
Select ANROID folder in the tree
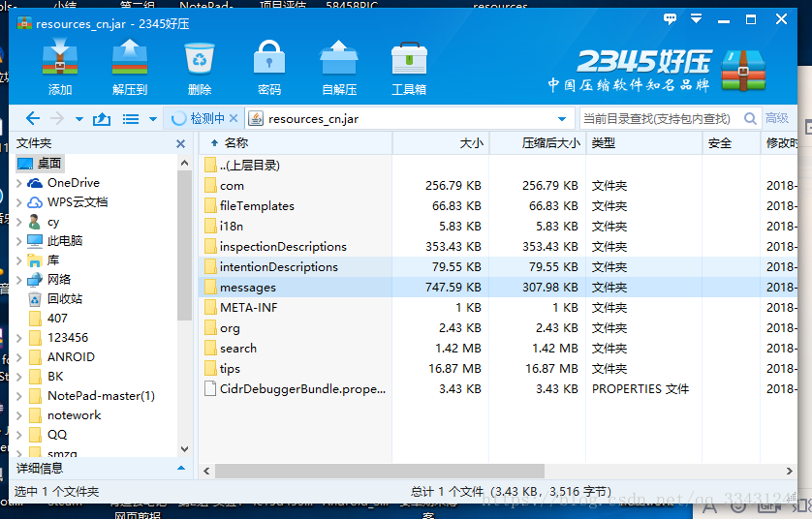click(62, 357)
